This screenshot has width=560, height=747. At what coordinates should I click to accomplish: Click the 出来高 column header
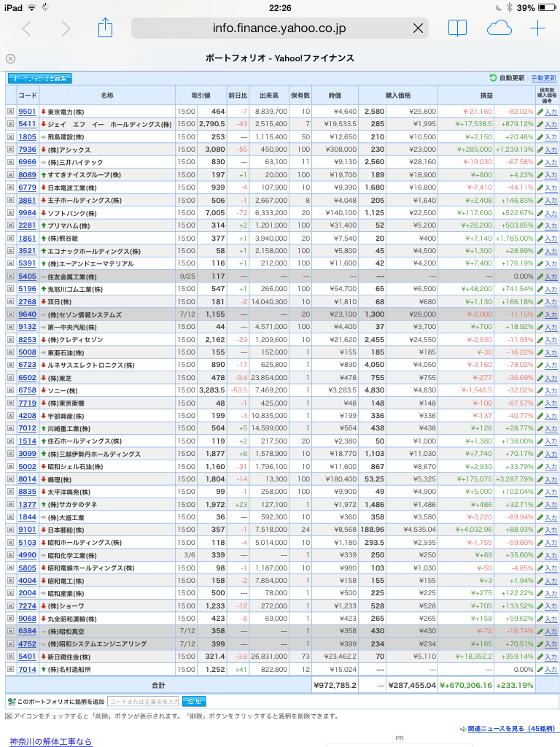pos(269,96)
